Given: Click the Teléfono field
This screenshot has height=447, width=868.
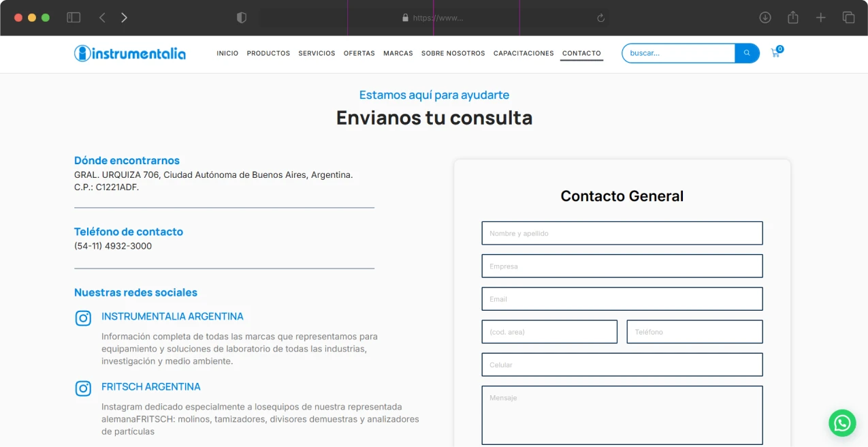Looking at the screenshot, I should [695, 332].
